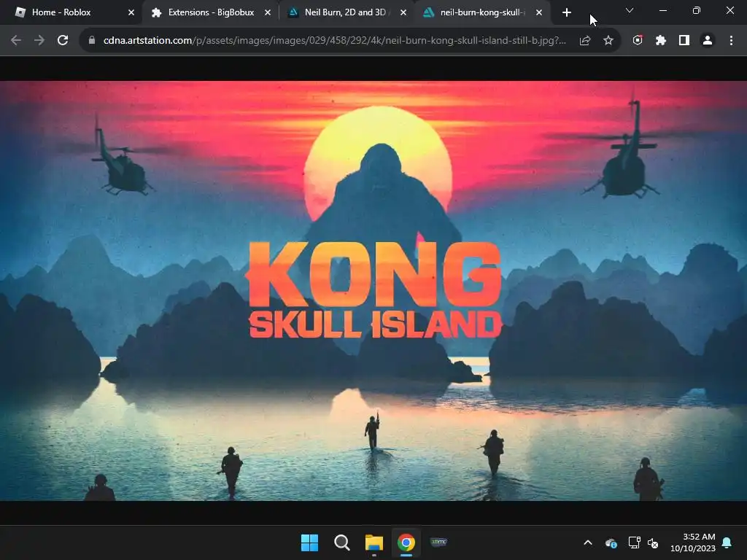Go back to the previous page

click(x=16, y=41)
